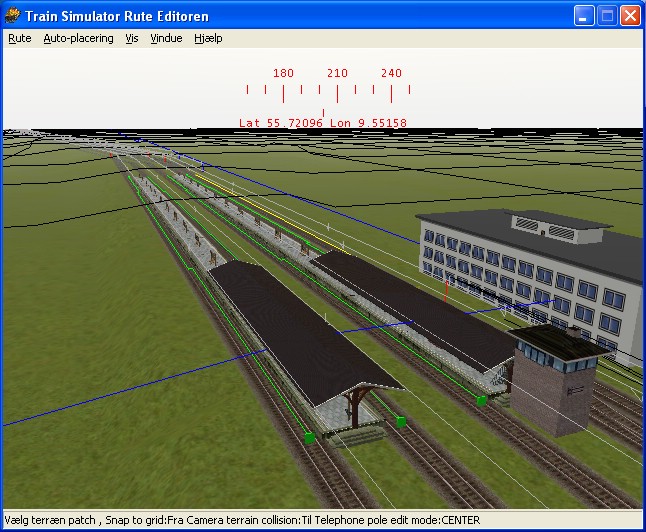Screen dimensions: 646x532
Task: Click the 210 compass heading label
Action: click(337, 73)
